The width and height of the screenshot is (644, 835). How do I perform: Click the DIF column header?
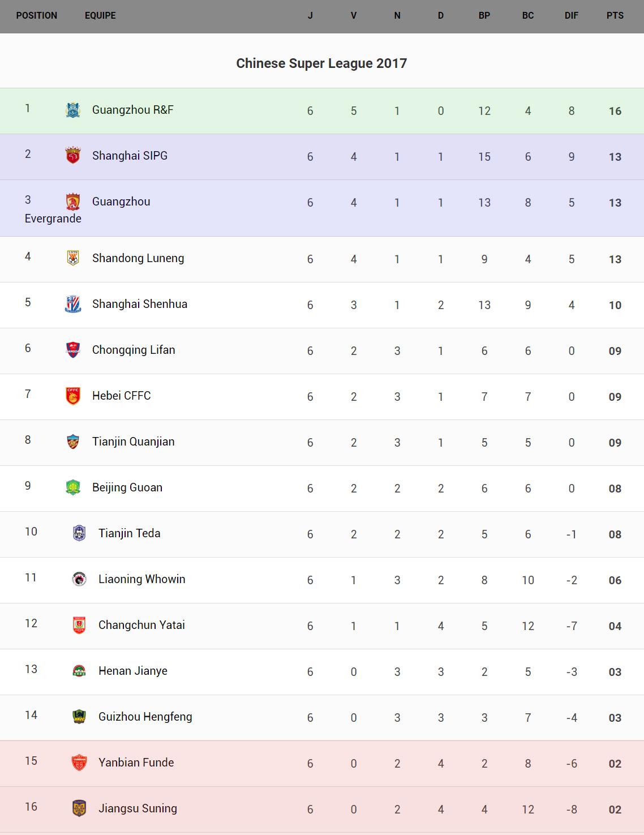(x=571, y=16)
